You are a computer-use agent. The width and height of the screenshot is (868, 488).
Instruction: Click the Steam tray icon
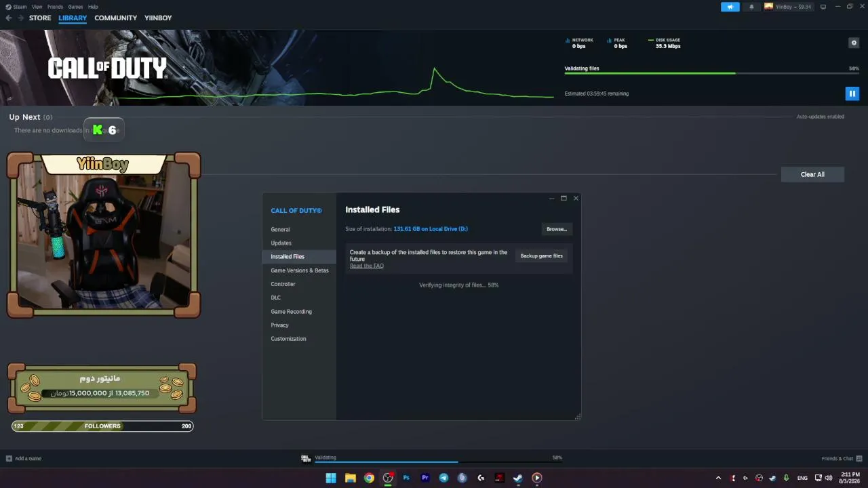772,478
